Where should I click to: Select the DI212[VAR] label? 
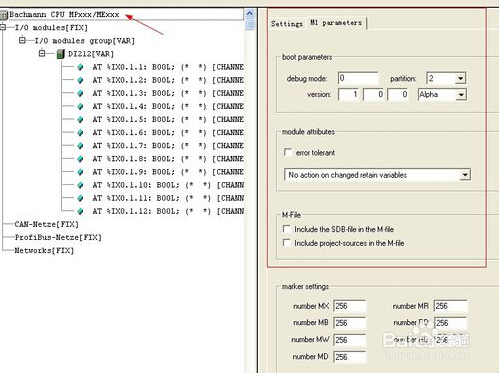click(x=91, y=54)
